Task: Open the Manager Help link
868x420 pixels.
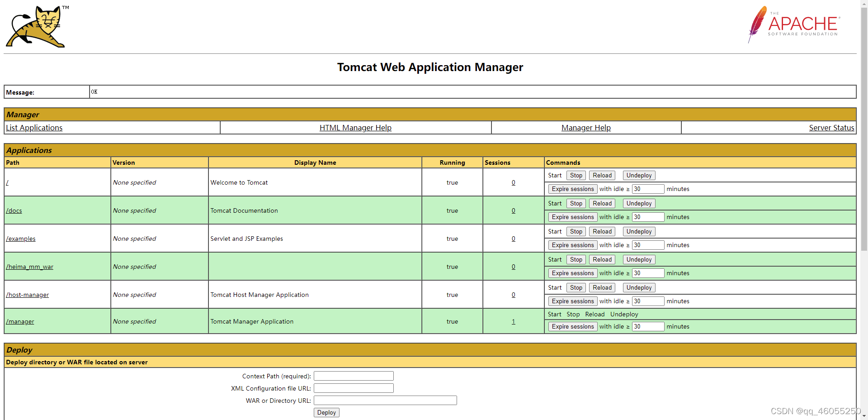Action: [586, 128]
